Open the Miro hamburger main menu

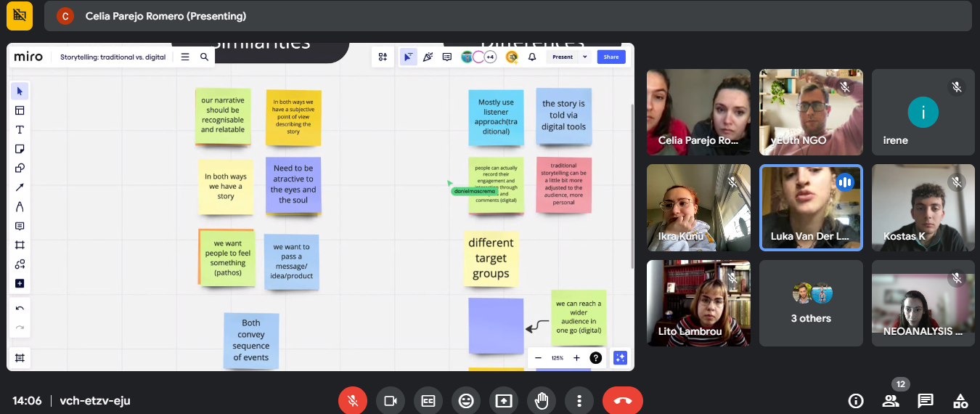(x=185, y=57)
